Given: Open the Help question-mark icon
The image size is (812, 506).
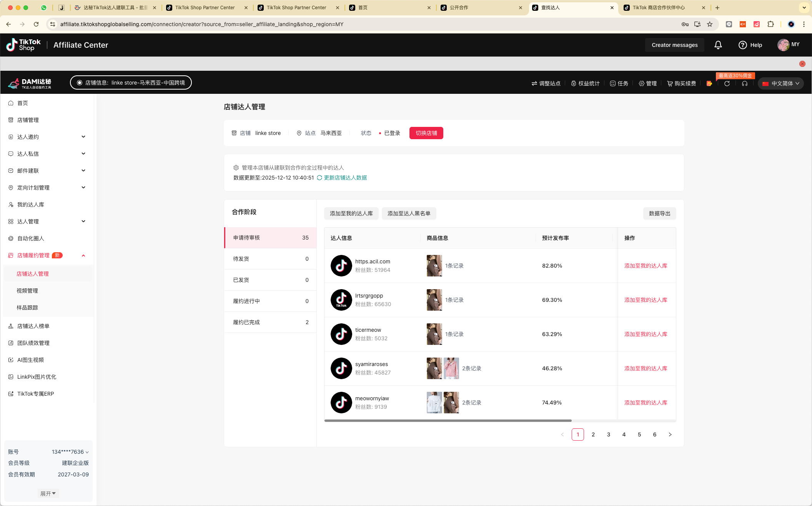Looking at the screenshot, I should click(742, 45).
